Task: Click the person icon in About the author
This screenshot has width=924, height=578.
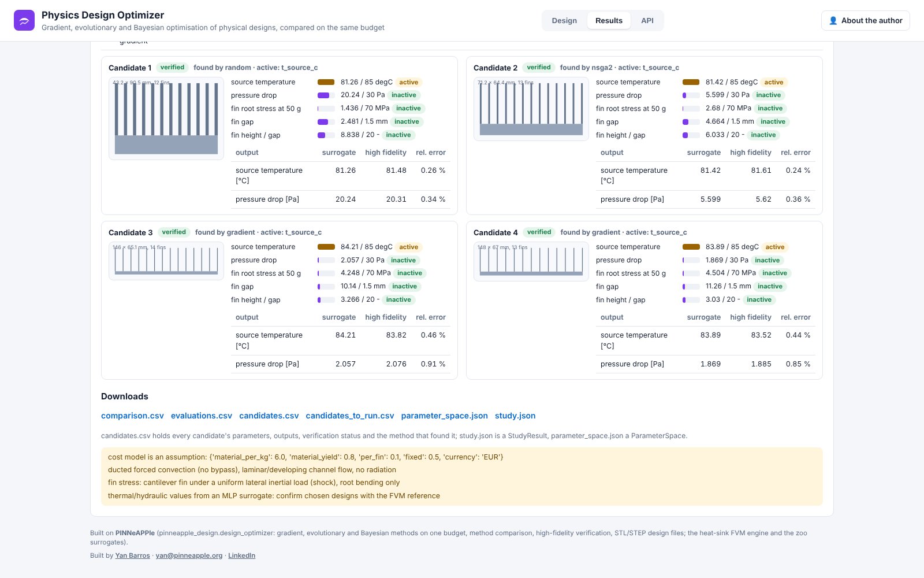Action: (833, 21)
